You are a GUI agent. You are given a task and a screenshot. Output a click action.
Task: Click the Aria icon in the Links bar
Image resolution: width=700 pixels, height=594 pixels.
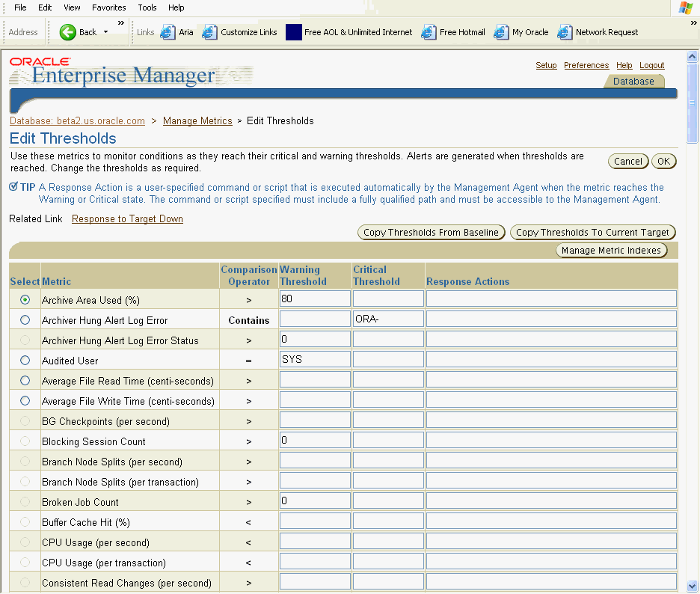pyautogui.click(x=168, y=31)
